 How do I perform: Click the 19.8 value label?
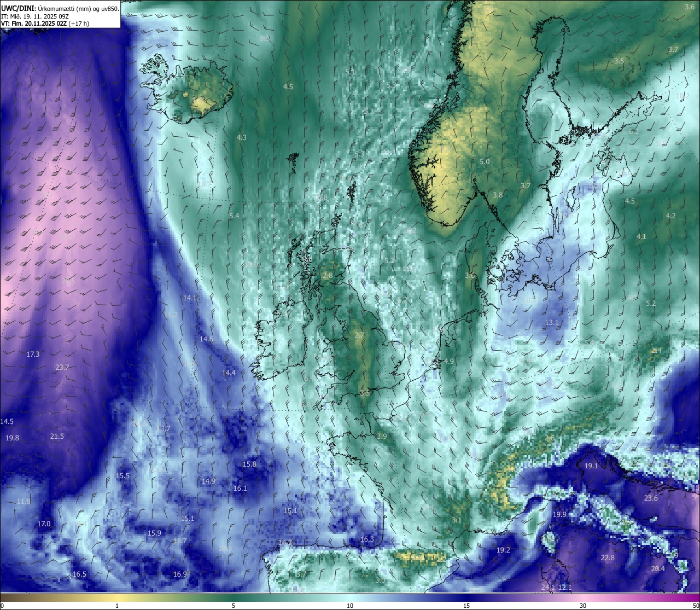pos(12,438)
